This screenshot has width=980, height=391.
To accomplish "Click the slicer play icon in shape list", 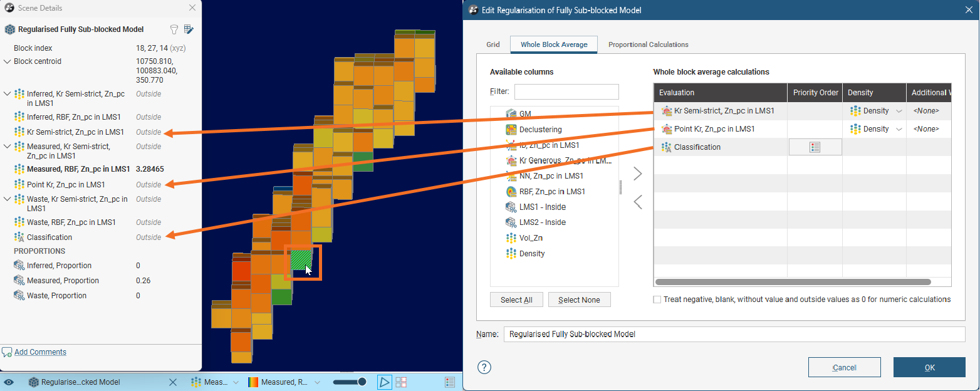I will tap(384, 382).
